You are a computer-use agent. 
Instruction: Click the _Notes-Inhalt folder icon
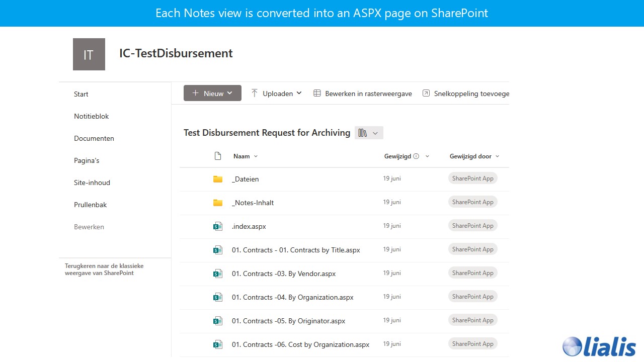[217, 203]
